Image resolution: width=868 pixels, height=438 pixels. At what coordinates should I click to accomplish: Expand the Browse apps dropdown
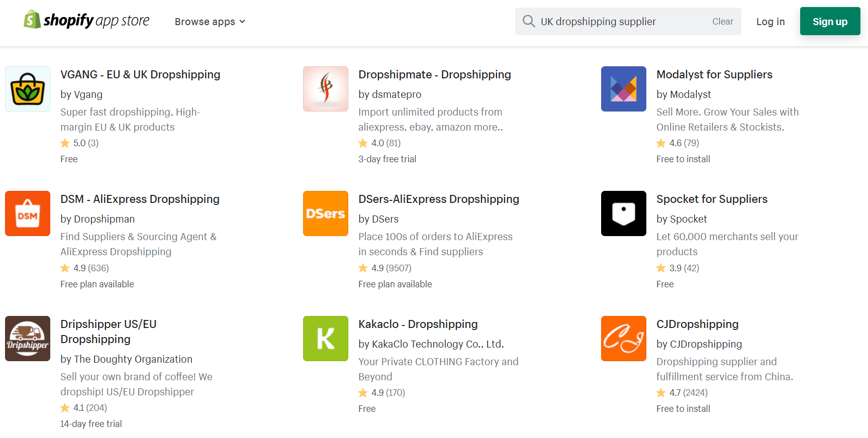pyautogui.click(x=210, y=22)
